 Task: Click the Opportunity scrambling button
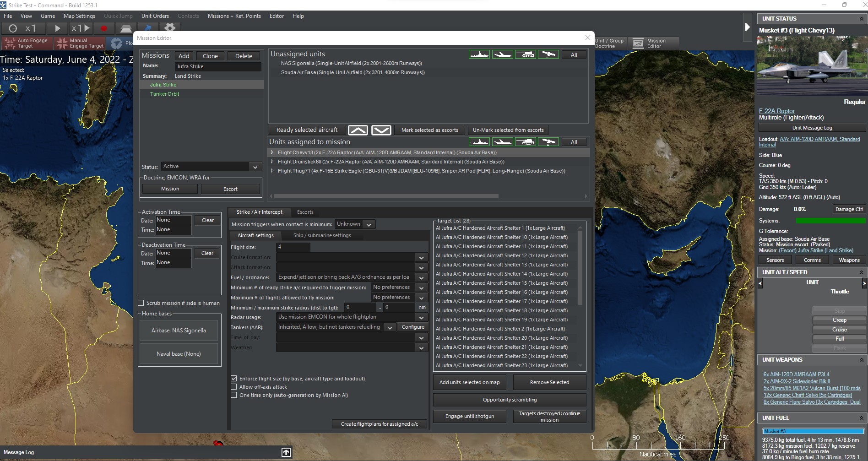click(509, 399)
